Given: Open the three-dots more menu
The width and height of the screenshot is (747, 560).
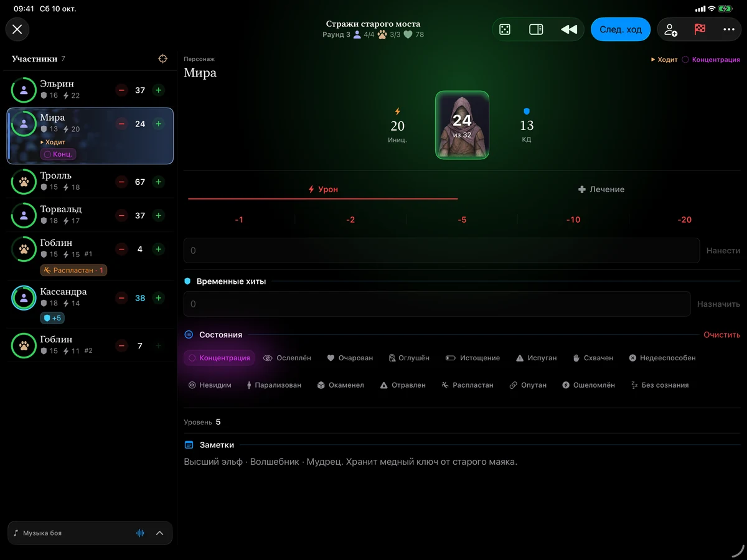Looking at the screenshot, I should pos(729,29).
